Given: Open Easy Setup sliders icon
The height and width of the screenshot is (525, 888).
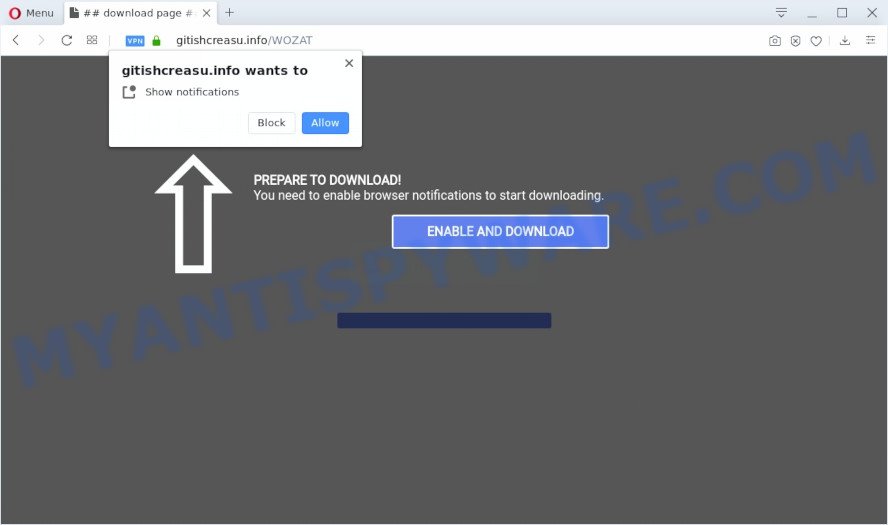Looking at the screenshot, I should [870, 40].
